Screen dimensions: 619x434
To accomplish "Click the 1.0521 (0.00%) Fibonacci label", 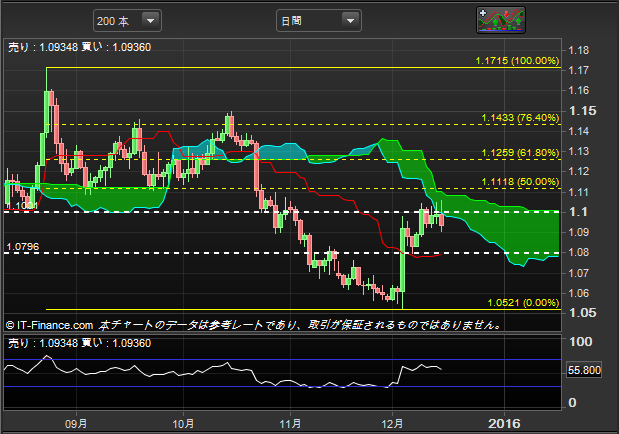I will pyautogui.click(x=523, y=302).
